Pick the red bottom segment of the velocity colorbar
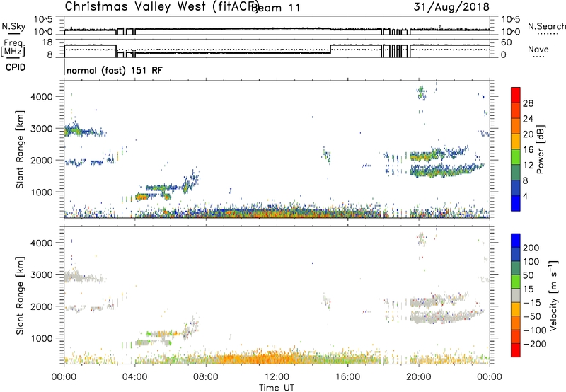Image resolution: width=566 pixels, height=392 pixels. (x=516, y=350)
